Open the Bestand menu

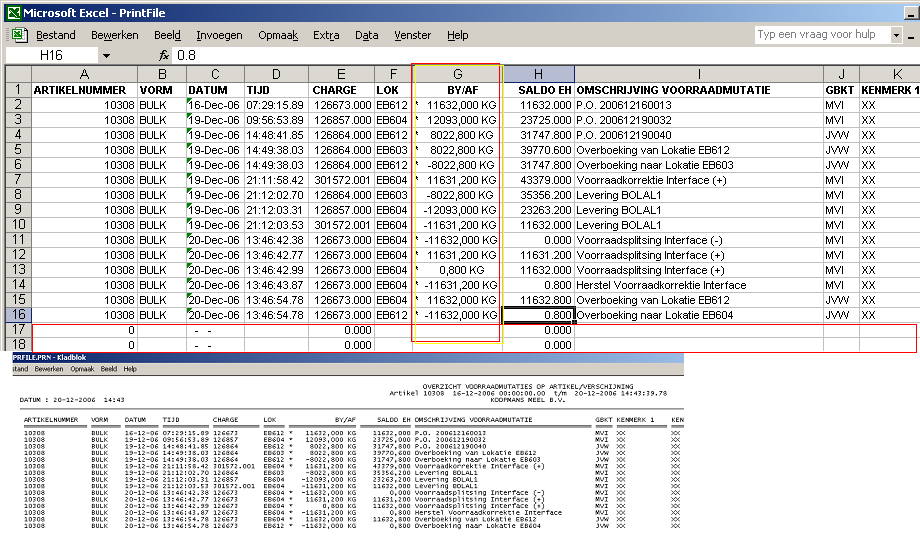point(56,35)
